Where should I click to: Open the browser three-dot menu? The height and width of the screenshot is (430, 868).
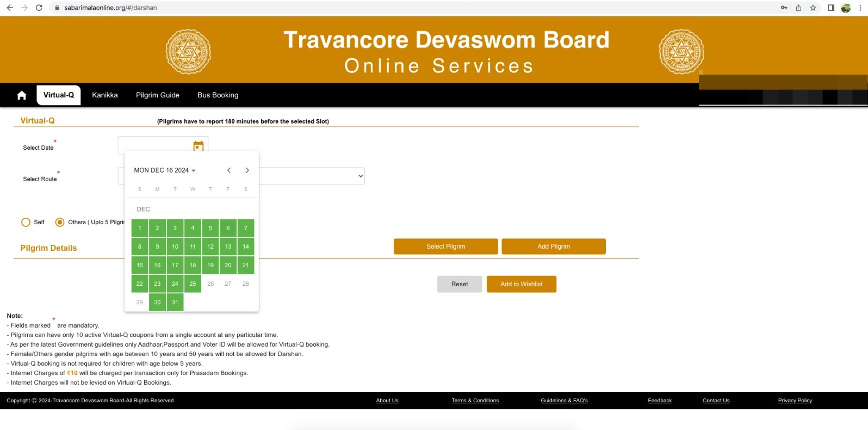coord(860,8)
